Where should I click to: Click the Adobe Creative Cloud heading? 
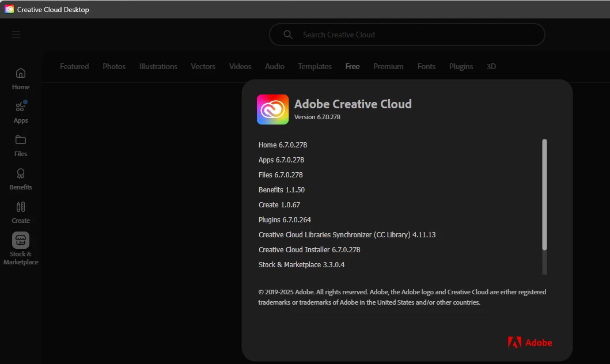(x=353, y=104)
